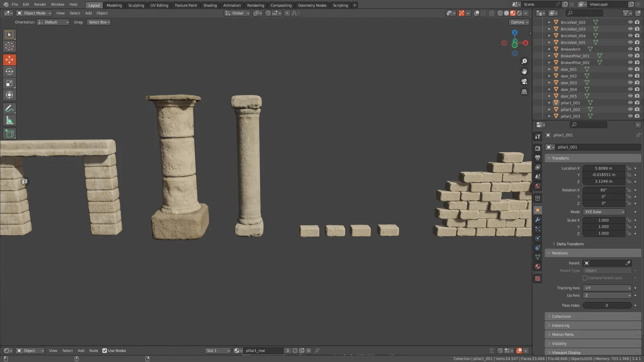Select the Move tool in the toolbar

coord(9,59)
